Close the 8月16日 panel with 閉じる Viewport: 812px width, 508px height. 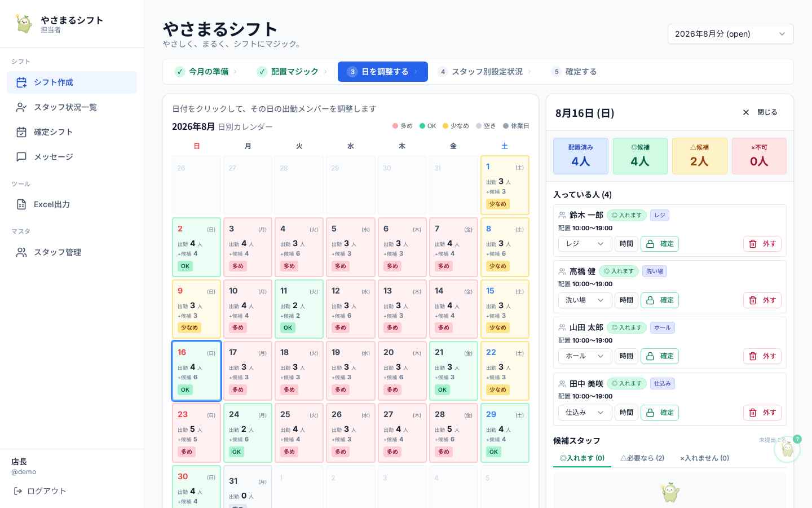click(x=760, y=112)
